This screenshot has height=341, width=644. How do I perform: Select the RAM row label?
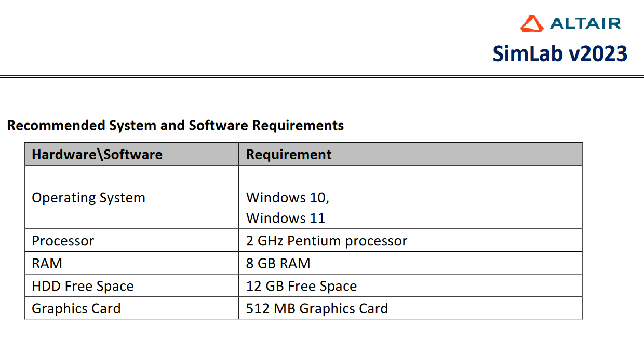pos(47,263)
